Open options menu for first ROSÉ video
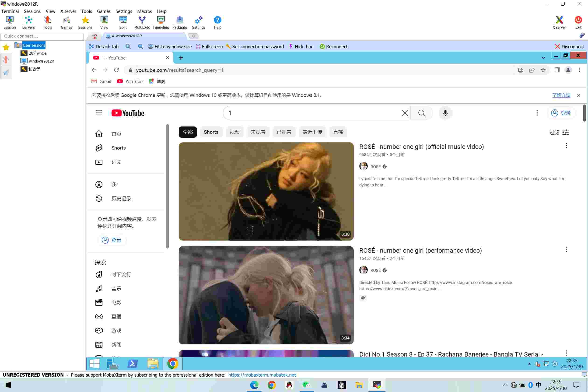 point(566,146)
